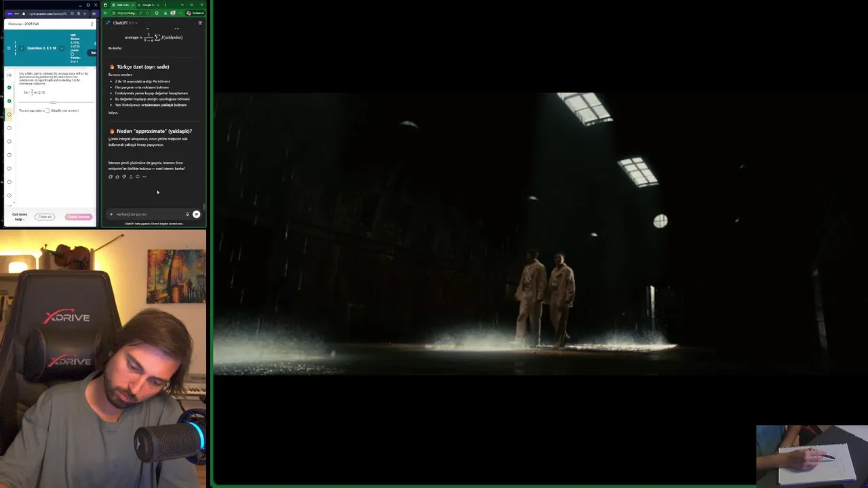Click thumbs up on ChatGPT reply
868x488 pixels.
click(x=117, y=177)
